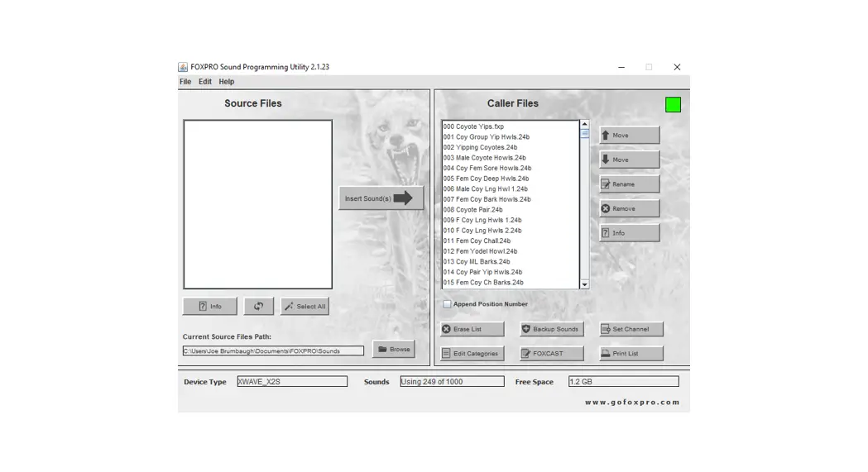Select 010 F Coy Lng Hwls 2.24b

coord(511,231)
